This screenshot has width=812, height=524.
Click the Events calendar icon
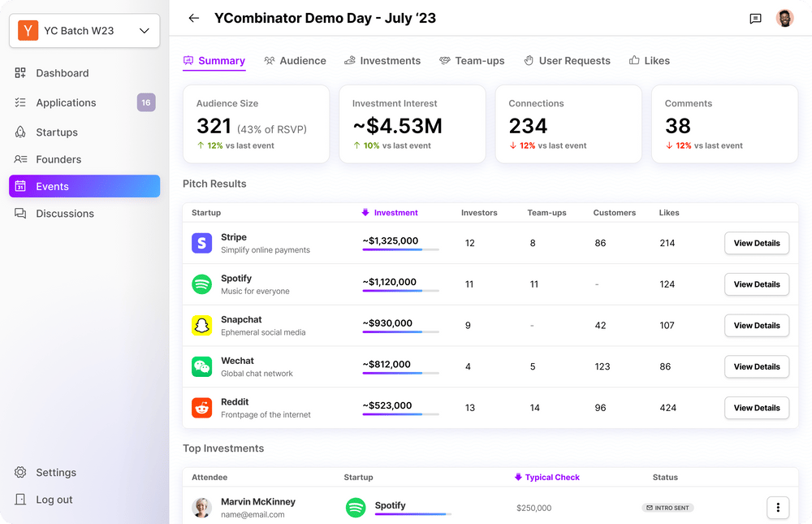pyautogui.click(x=20, y=186)
